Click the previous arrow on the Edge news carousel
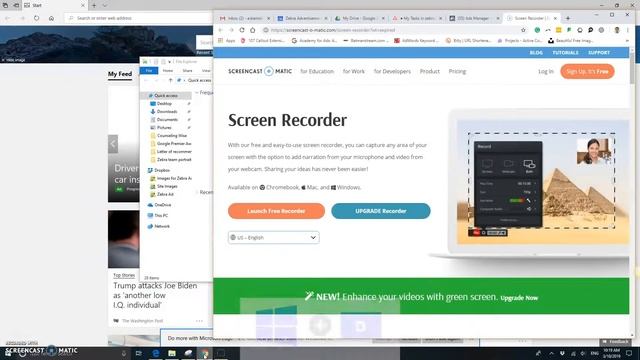 [x=113, y=144]
